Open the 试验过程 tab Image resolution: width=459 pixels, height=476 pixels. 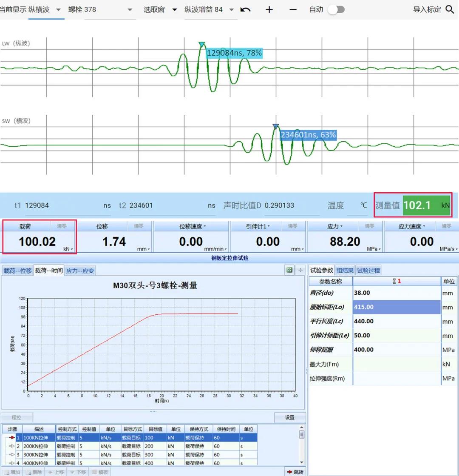pyautogui.click(x=368, y=270)
